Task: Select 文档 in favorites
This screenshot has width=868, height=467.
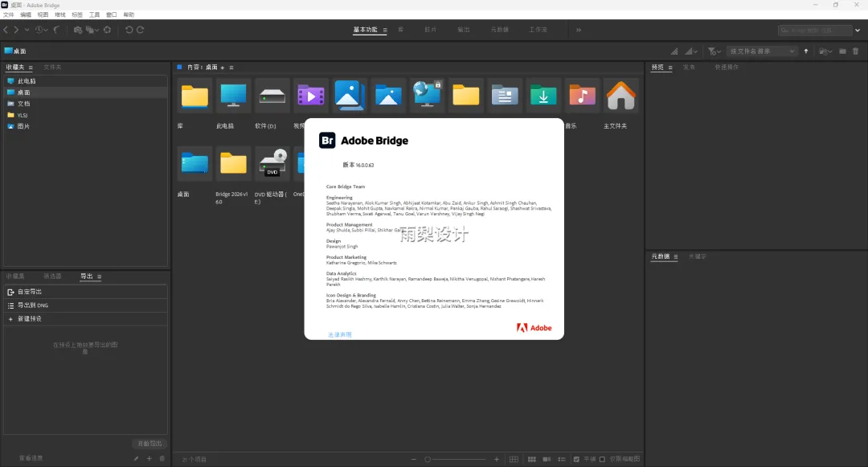Action: (x=86, y=104)
